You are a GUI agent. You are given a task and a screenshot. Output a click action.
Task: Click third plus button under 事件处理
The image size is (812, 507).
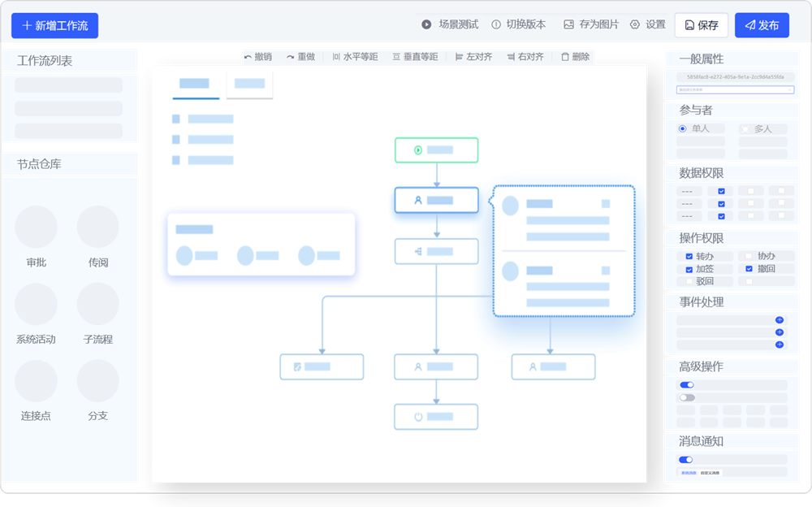point(780,344)
